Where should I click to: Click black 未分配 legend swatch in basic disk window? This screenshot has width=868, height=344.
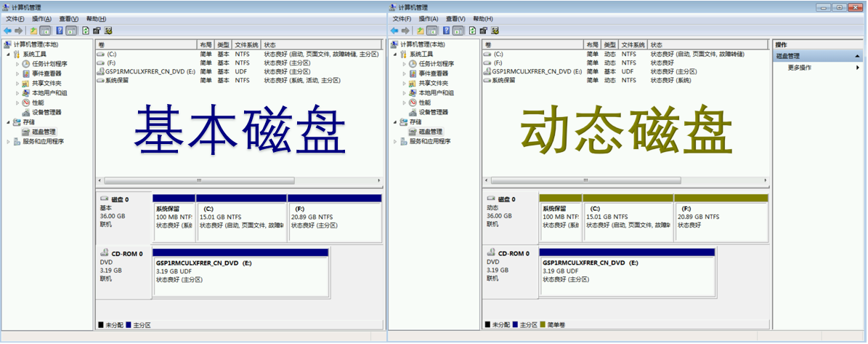pyautogui.click(x=101, y=325)
